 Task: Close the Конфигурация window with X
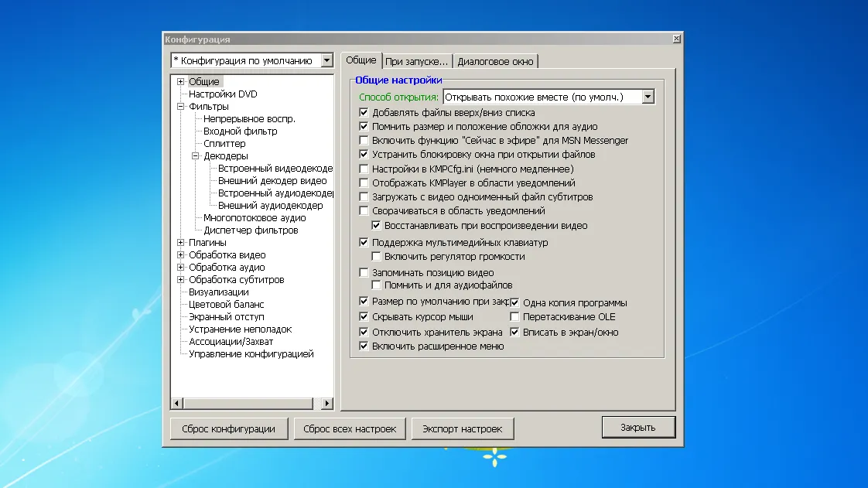point(676,39)
